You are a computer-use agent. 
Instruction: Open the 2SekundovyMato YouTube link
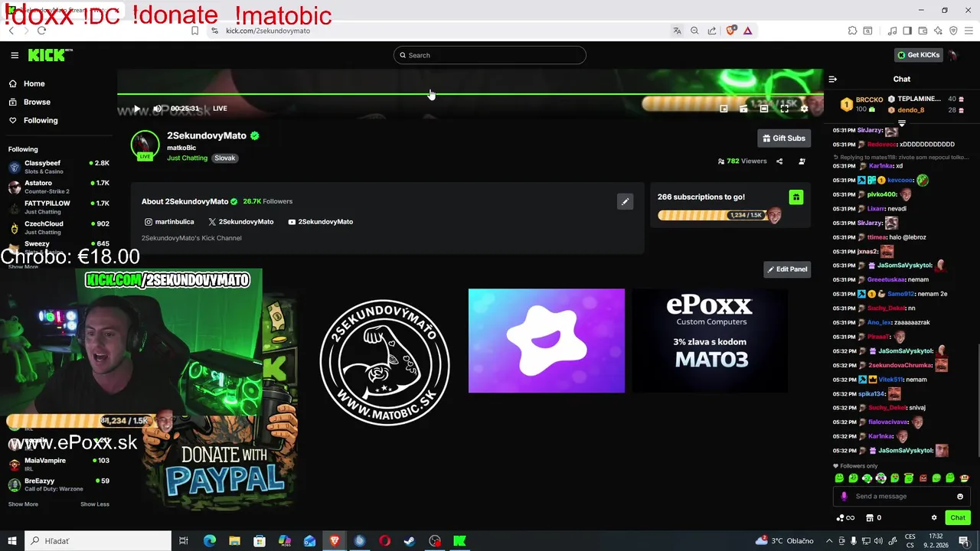pyautogui.click(x=321, y=222)
